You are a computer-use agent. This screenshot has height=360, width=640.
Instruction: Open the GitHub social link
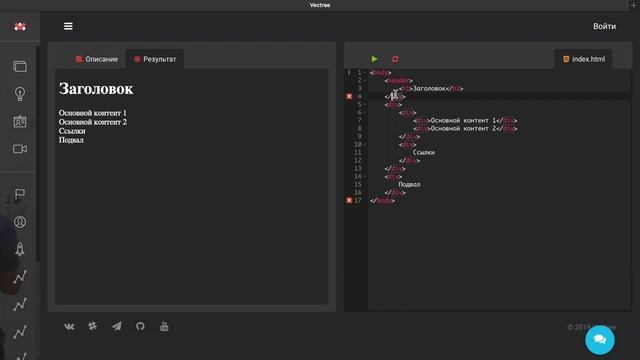pos(140,326)
